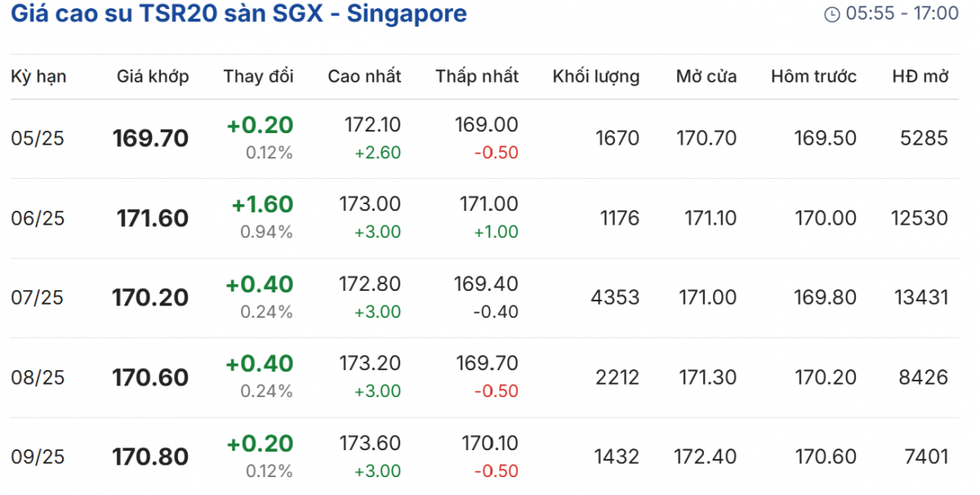980x495 pixels.
Task: Open the 07/25 contract row
Action: point(38,298)
